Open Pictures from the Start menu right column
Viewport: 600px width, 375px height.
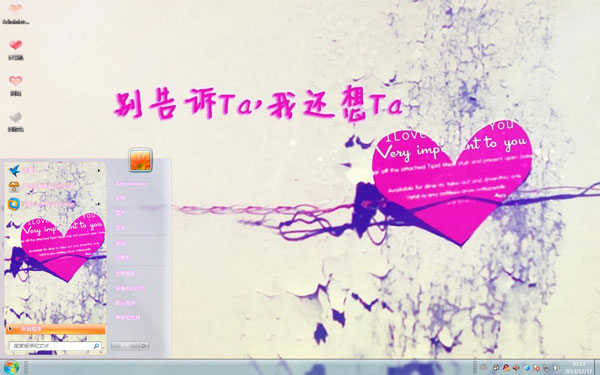121,213
